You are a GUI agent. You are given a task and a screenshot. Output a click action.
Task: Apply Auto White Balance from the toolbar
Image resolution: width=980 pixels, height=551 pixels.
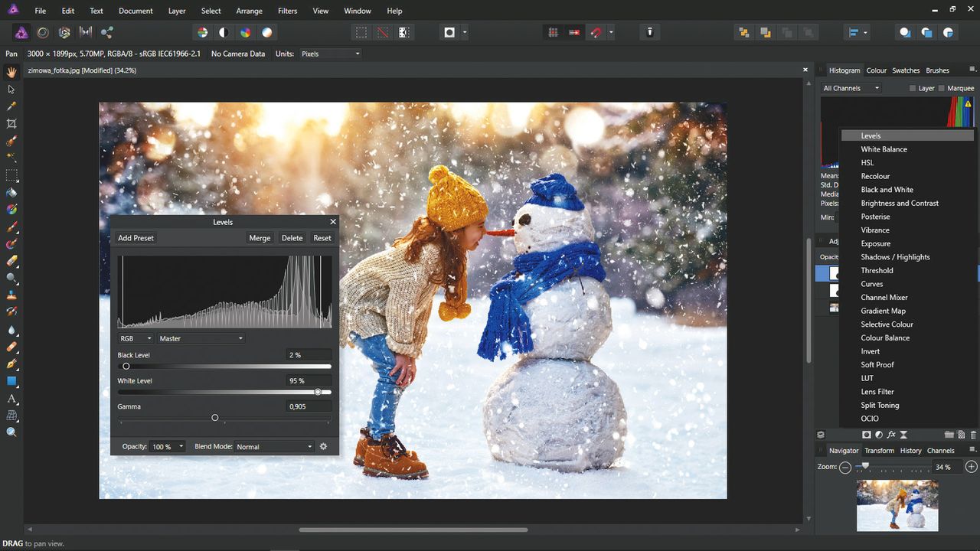pyautogui.click(x=266, y=32)
